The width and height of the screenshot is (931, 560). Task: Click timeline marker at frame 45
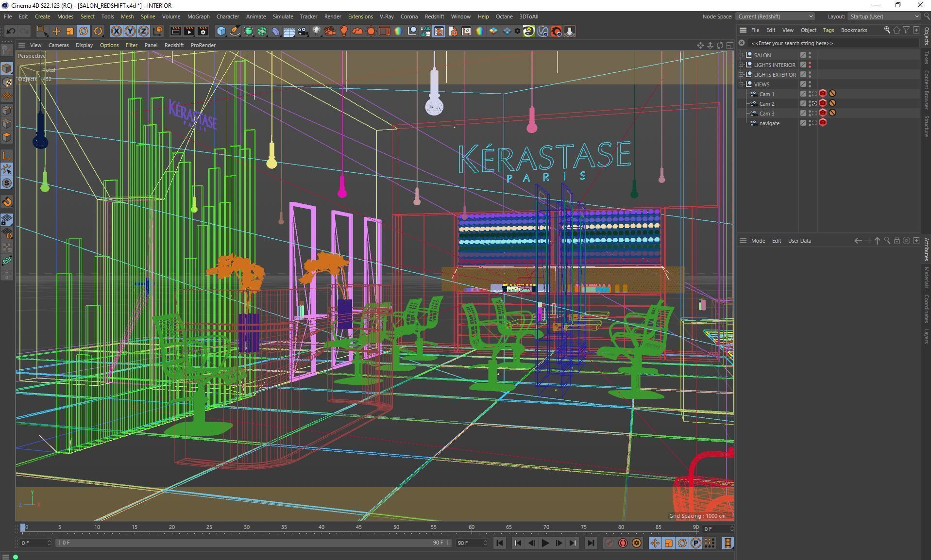pyautogui.click(x=358, y=527)
